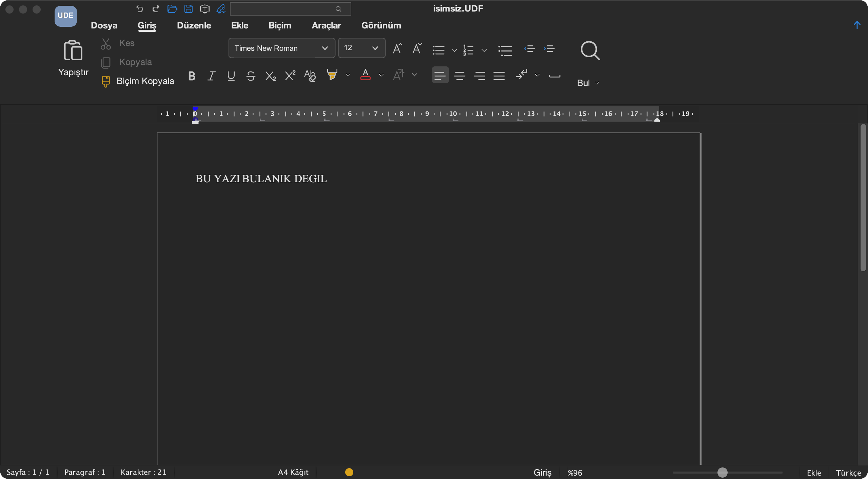Open the Düzenle tab
Viewport: 868px width, 479px height.
pos(194,25)
